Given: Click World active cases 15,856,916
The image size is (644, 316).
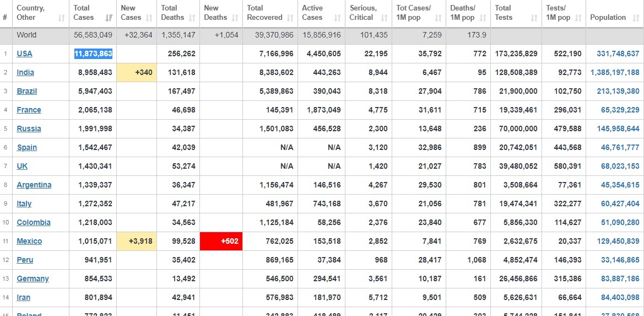Looking at the screenshot, I should [x=322, y=35].
